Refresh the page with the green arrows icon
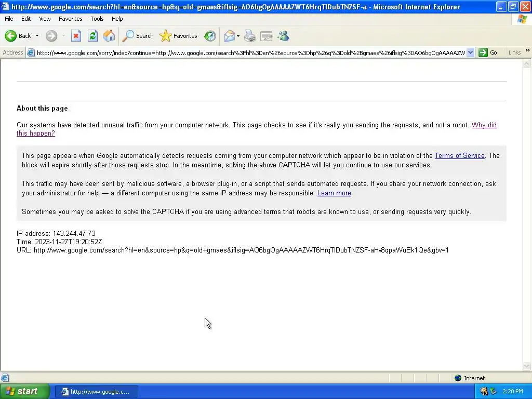 pos(92,36)
